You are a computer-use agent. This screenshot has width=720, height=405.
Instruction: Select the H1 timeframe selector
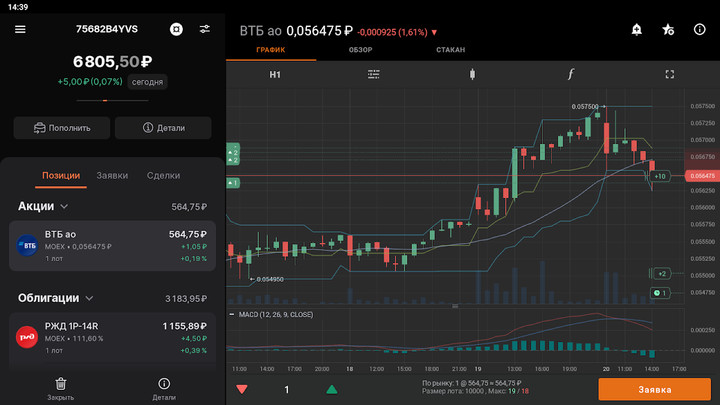[275, 74]
